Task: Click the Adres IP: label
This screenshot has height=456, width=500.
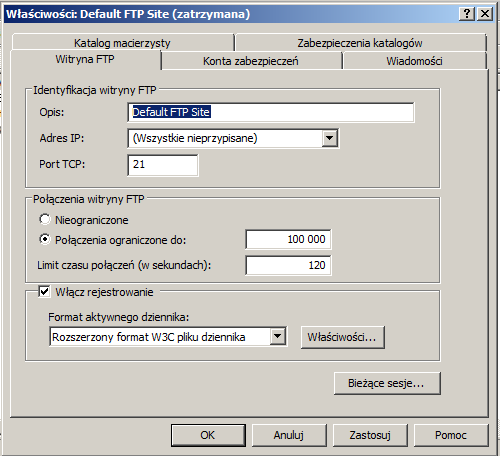Action: click(x=62, y=138)
